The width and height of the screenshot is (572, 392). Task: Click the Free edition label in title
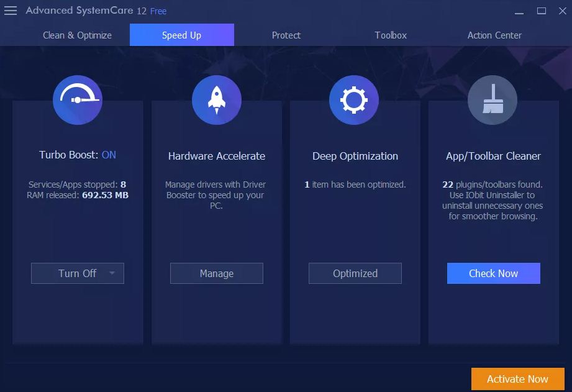[x=158, y=11]
